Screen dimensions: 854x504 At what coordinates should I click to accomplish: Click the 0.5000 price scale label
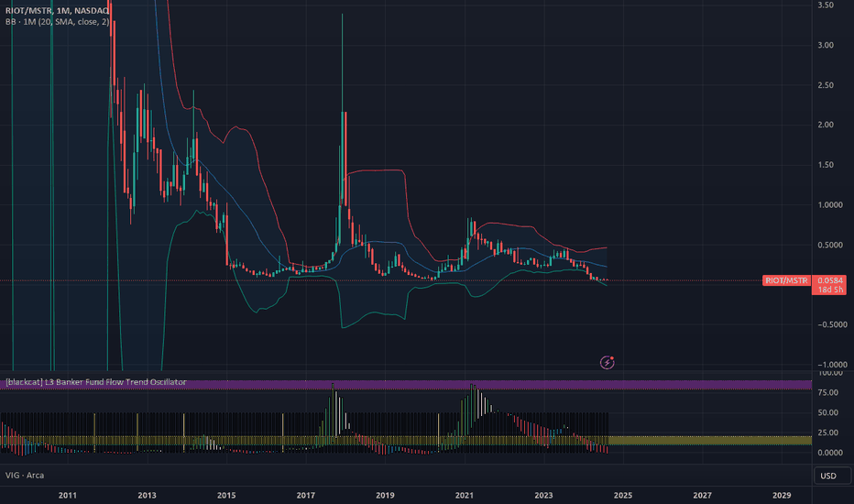tap(829, 246)
